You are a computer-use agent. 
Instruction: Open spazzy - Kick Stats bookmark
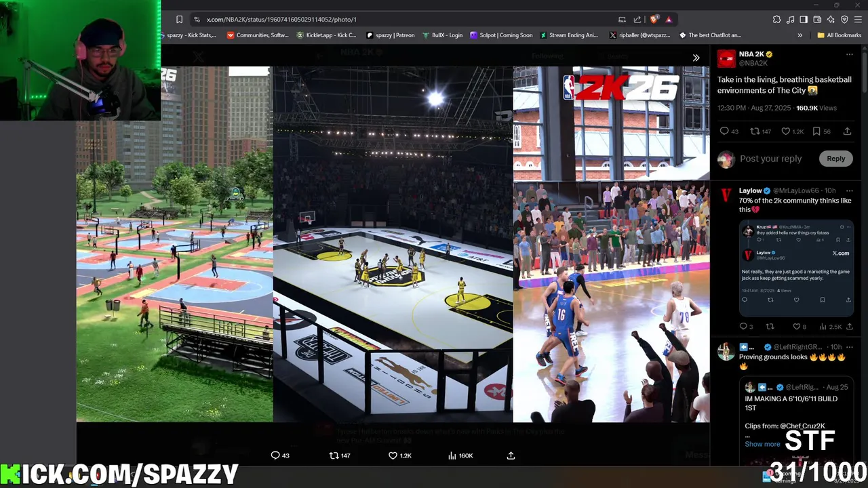click(189, 35)
